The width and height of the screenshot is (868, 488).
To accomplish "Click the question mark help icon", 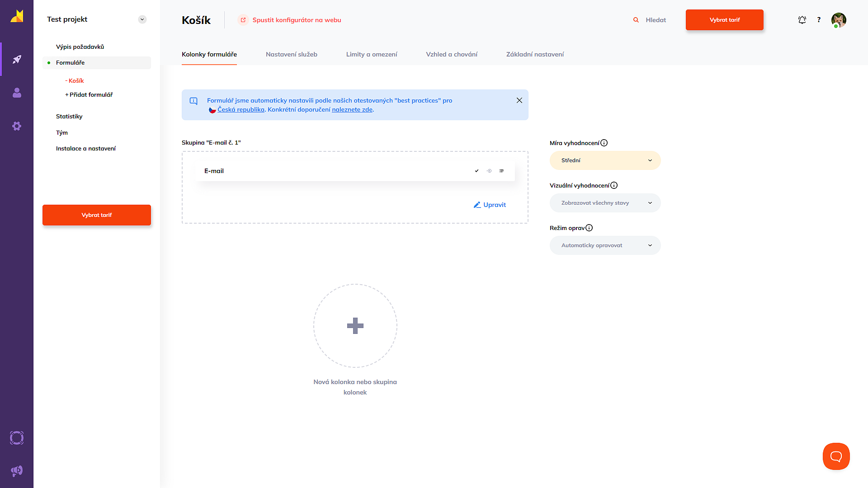I will pyautogui.click(x=819, y=20).
